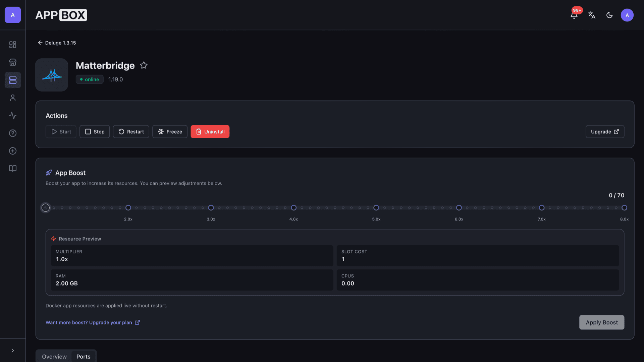This screenshot has width=644, height=362.
Task: Open the app store icon in sidebar
Action: (x=13, y=62)
